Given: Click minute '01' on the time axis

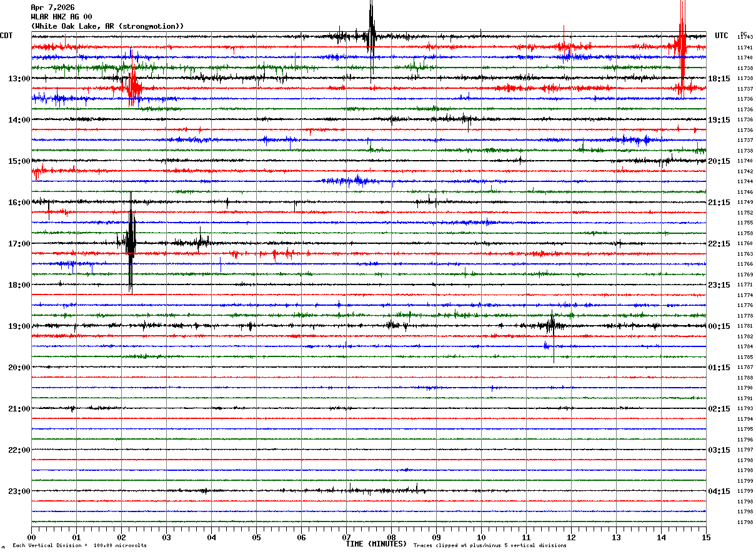Looking at the screenshot, I should [76, 537].
